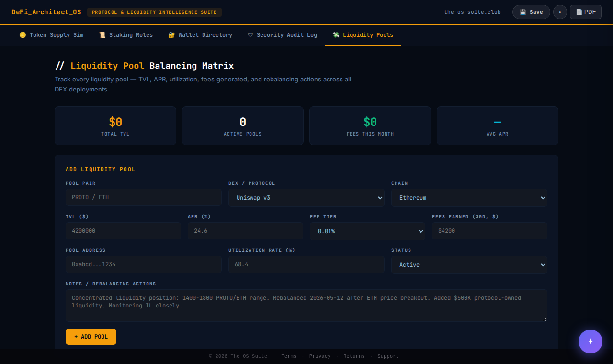Go to the Security Audit Log tab
The image size is (613, 364).
(x=282, y=35)
